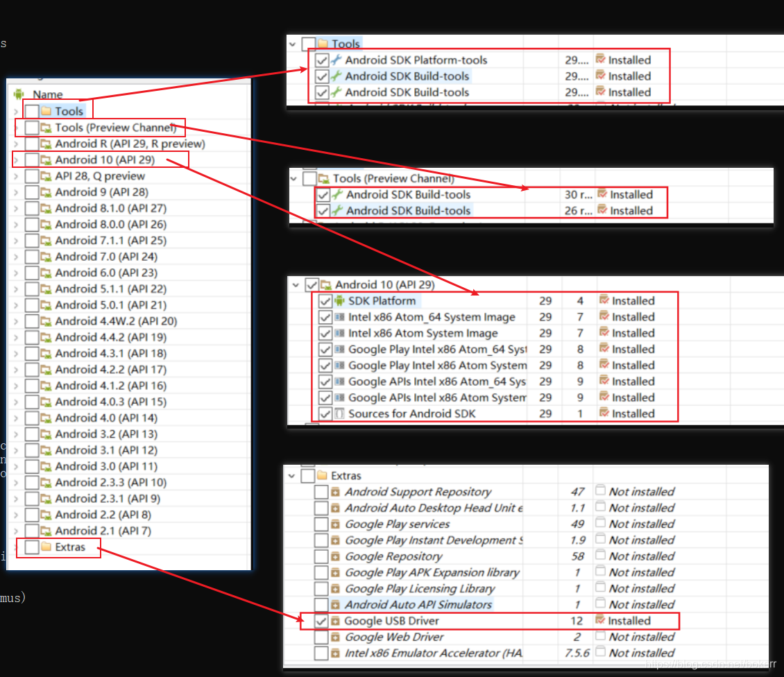Uncheck Android SDK Platform-tools checkbox

322,60
